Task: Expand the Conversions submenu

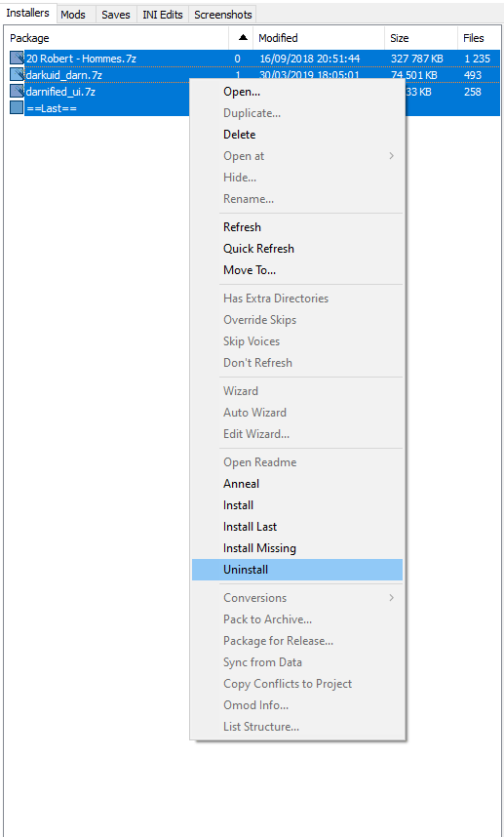Action: tap(297, 598)
